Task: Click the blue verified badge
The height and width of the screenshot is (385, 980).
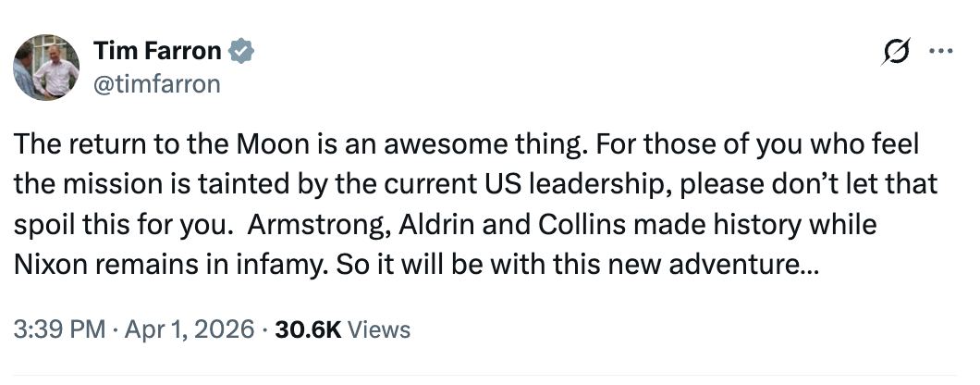Action: pyautogui.click(x=240, y=52)
